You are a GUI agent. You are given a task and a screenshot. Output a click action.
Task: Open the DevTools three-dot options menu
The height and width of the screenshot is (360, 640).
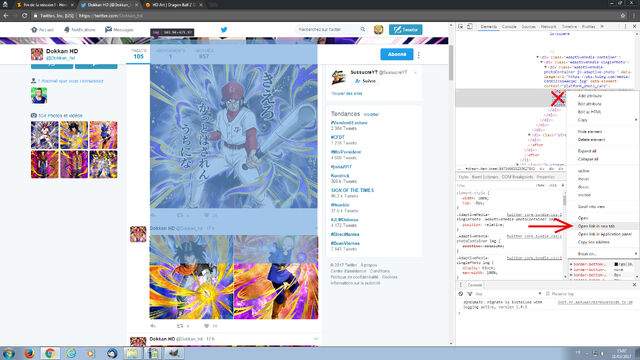[x=625, y=27]
